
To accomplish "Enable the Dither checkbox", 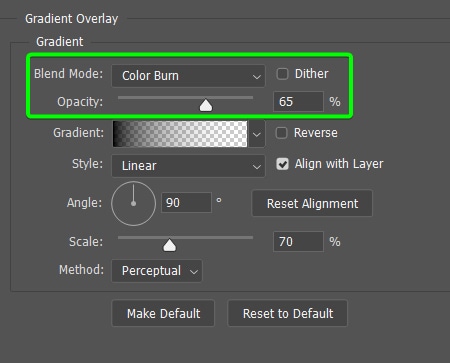I will pos(282,74).
